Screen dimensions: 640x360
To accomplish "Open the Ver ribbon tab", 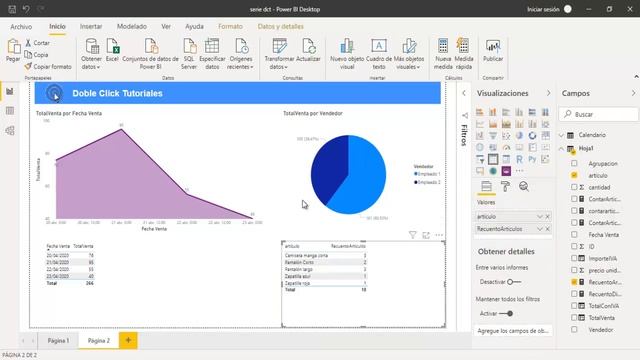I will click(166, 27).
